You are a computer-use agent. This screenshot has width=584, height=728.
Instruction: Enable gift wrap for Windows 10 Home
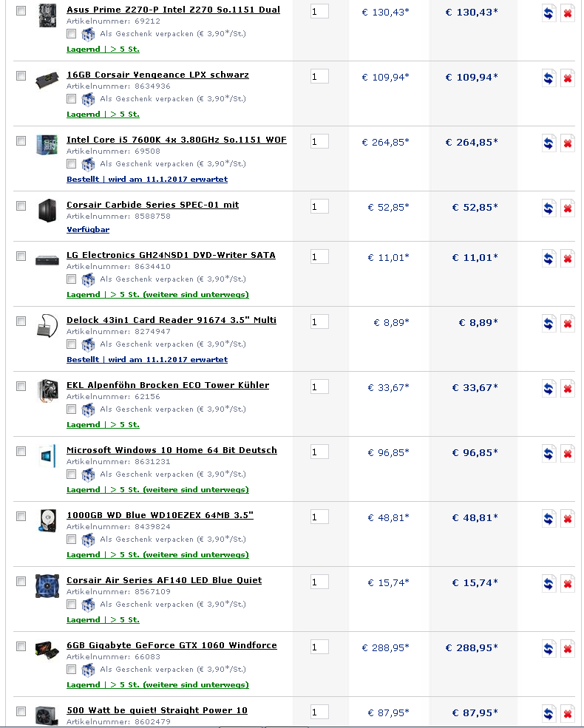pyautogui.click(x=71, y=474)
